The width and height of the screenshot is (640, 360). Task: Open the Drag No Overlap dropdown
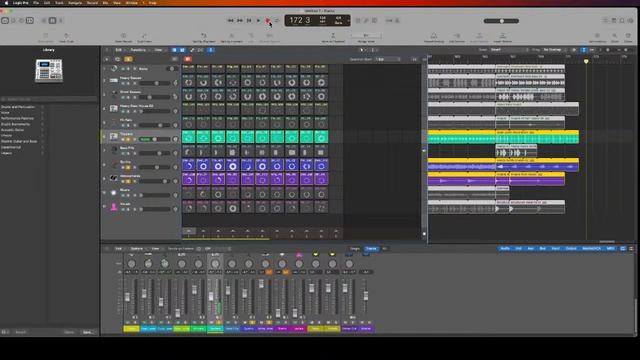click(554, 50)
